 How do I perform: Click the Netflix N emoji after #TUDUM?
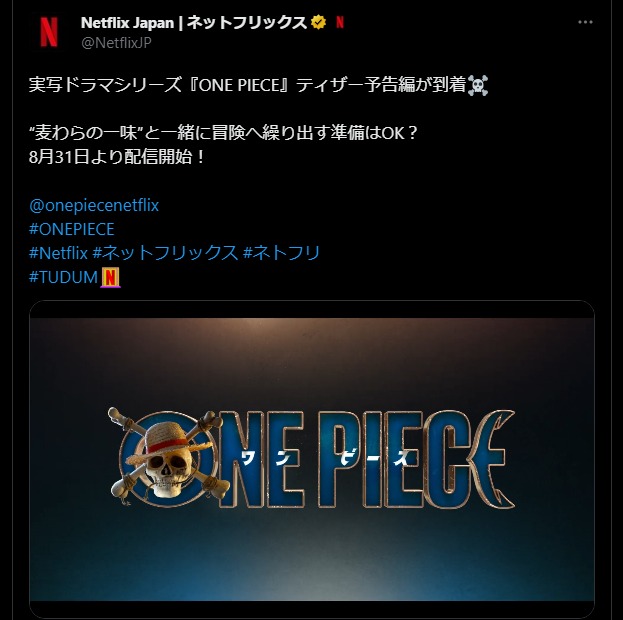(110, 277)
